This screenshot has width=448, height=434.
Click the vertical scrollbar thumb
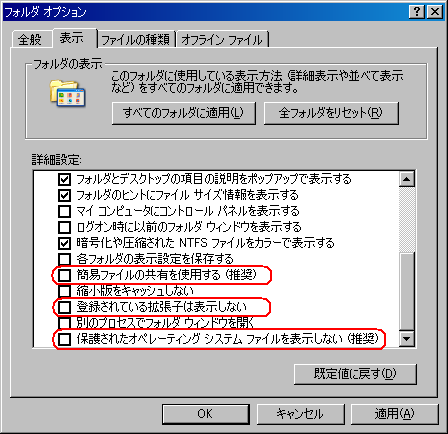pyautogui.click(x=407, y=292)
